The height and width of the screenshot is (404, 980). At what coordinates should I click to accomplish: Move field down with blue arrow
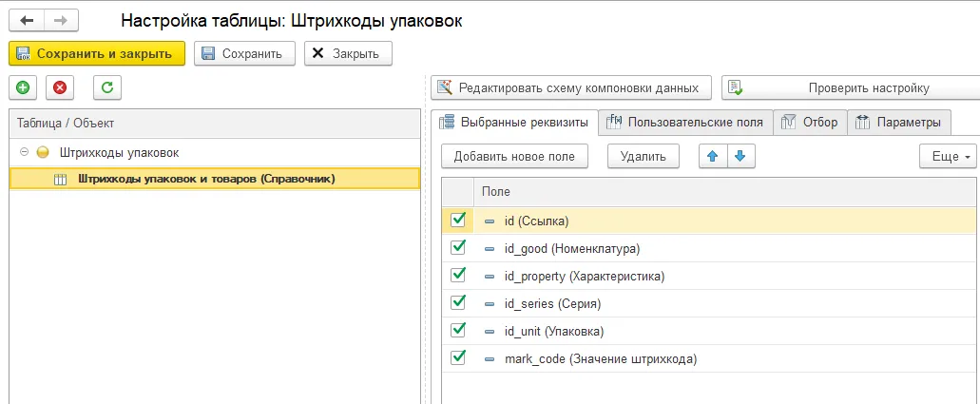(740, 156)
